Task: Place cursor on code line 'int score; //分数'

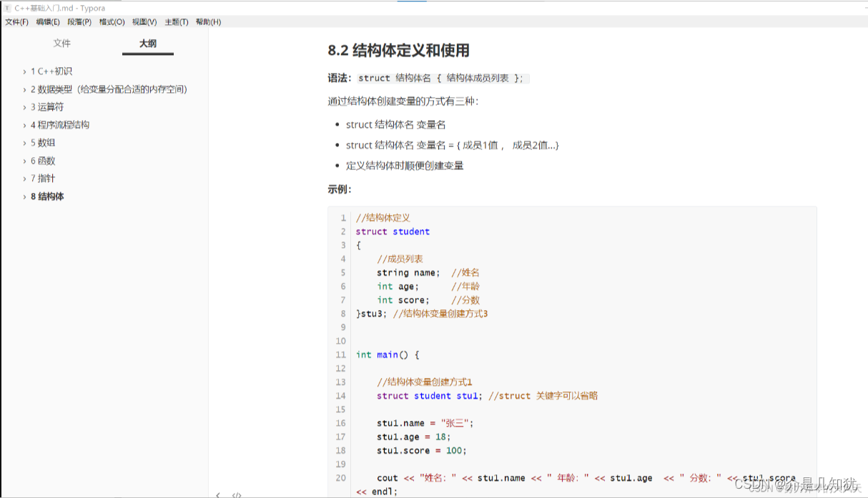Action: click(x=428, y=300)
